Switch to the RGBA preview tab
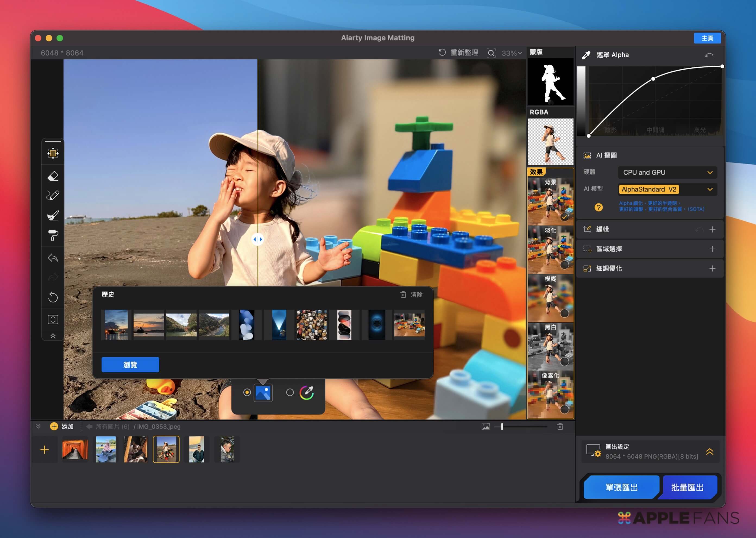The width and height of the screenshot is (756, 538). pyautogui.click(x=550, y=142)
